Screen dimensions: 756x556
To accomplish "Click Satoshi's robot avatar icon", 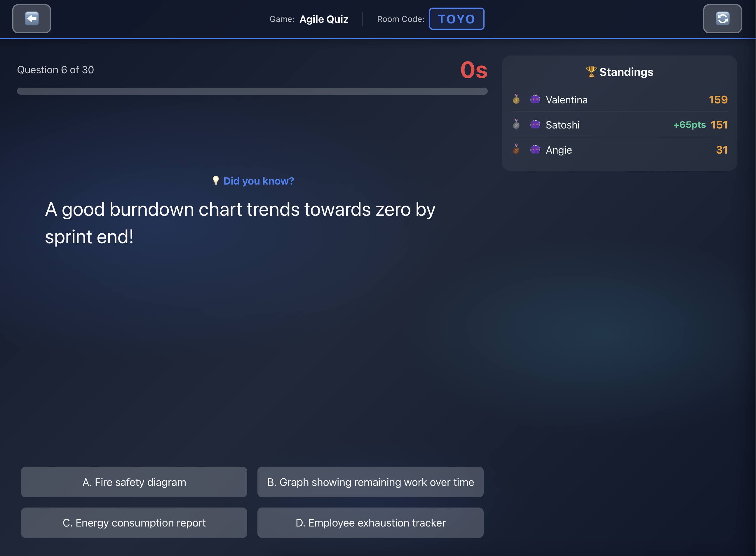I will [535, 124].
